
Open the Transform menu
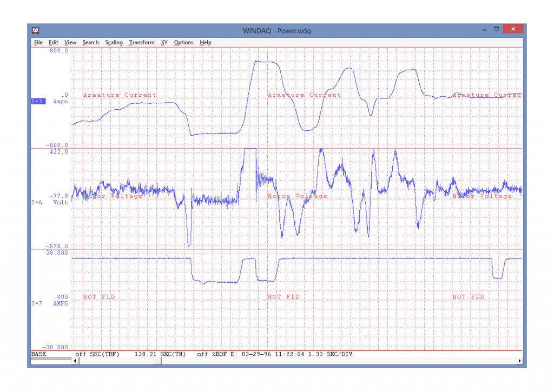142,42
